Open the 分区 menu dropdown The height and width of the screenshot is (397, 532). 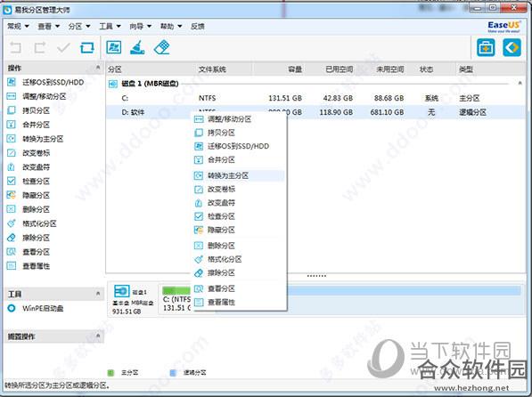(79, 26)
